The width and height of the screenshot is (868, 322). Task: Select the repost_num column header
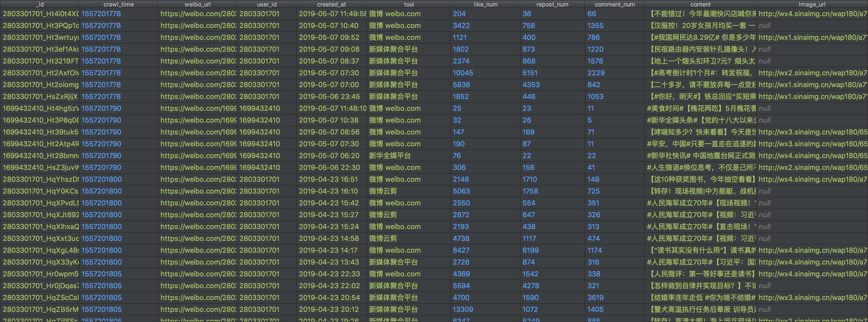[x=553, y=4]
